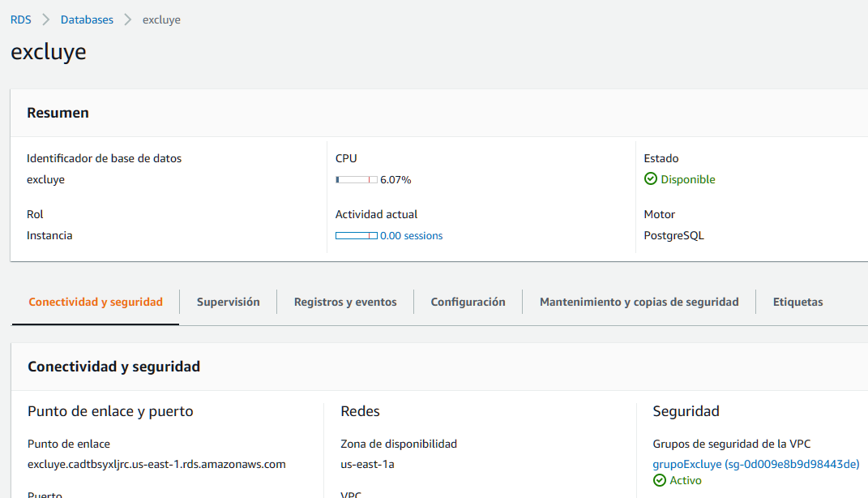Click the green Disponible status icon
868x498 pixels.
click(x=651, y=178)
